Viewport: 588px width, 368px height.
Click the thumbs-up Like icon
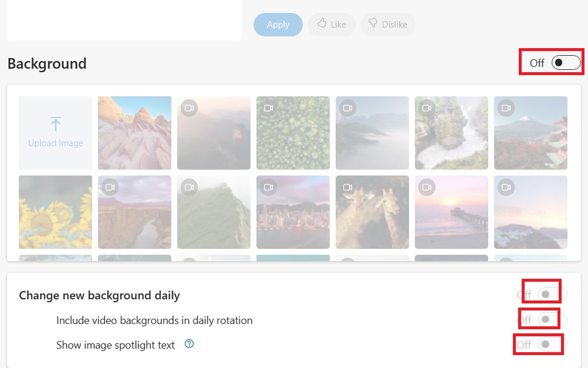[322, 24]
